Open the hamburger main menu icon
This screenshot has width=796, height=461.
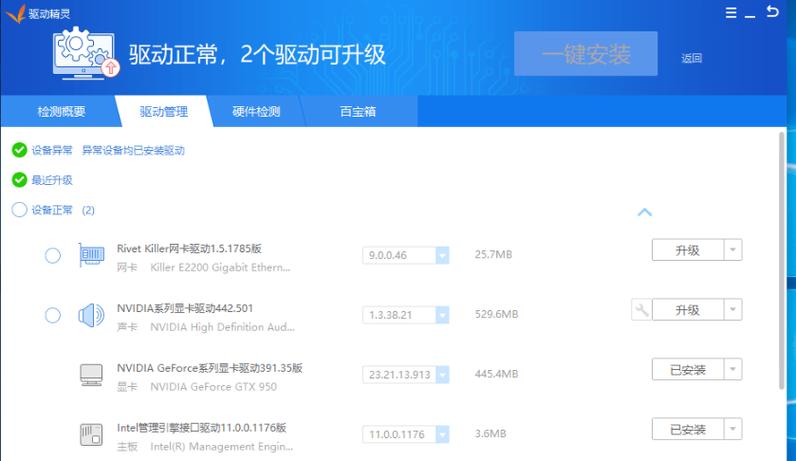pyautogui.click(x=731, y=13)
